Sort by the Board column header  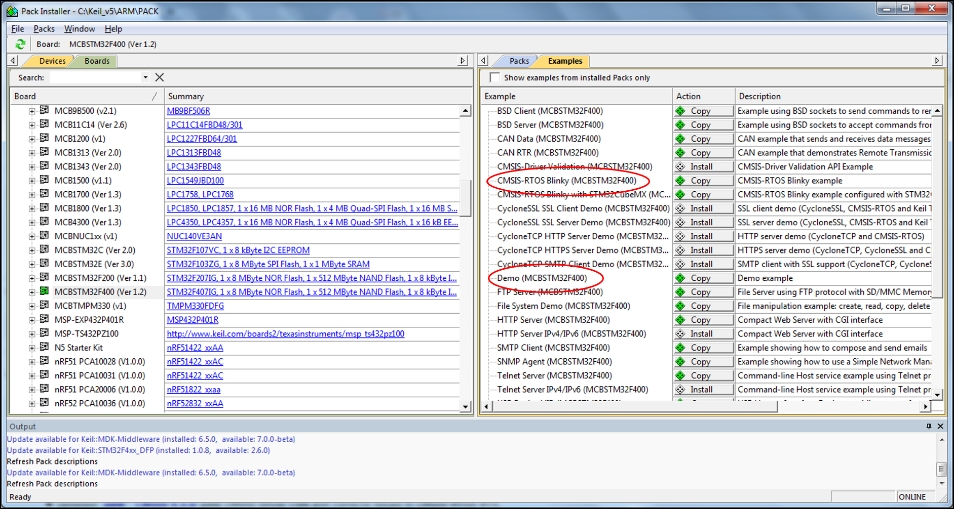click(x=80, y=96)
